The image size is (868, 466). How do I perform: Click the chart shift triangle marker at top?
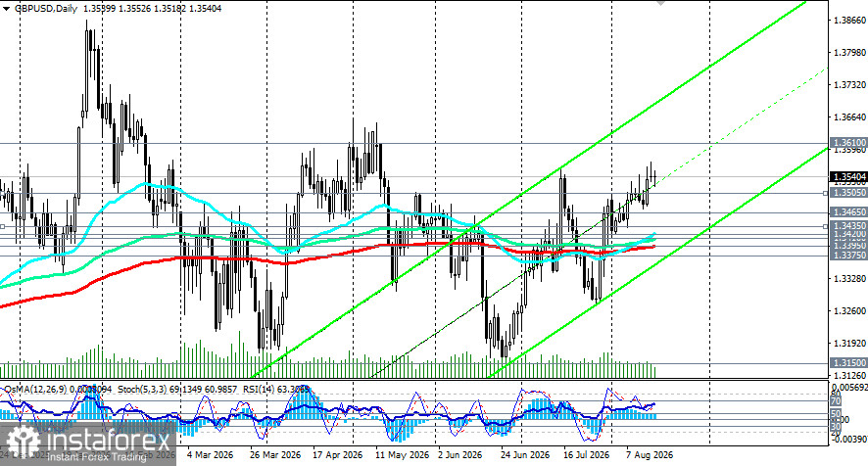click(x=660, y=3)
